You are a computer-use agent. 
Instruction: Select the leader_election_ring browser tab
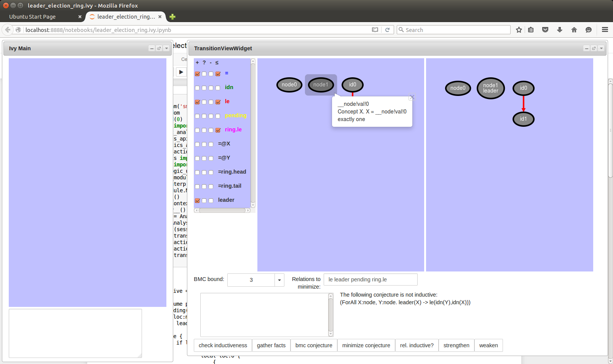[125, 17]
